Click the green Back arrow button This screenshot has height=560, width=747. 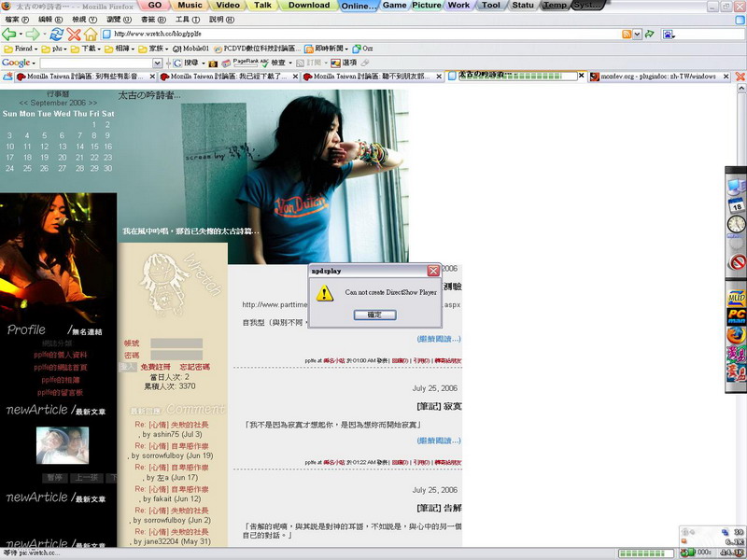point(9,34)
